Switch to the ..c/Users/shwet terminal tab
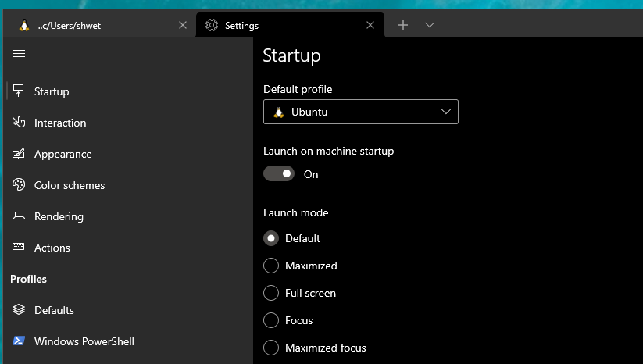 click(x=94, y=25)
